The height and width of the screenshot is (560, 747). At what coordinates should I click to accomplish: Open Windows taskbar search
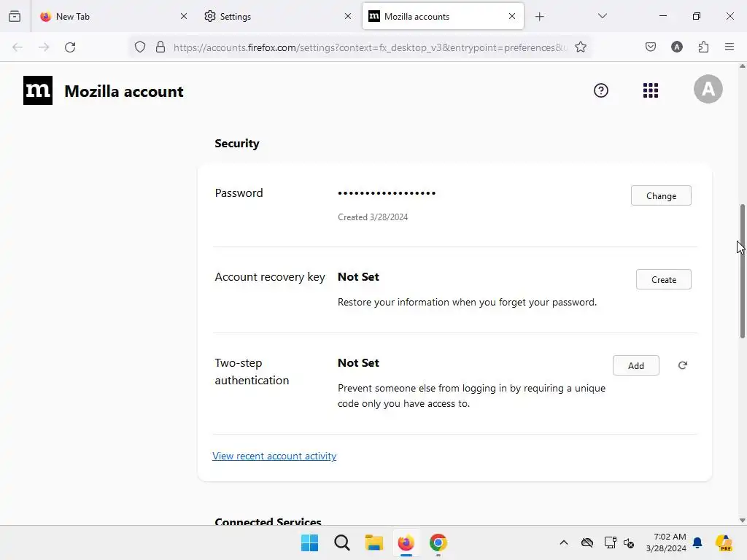click(342, 542)
